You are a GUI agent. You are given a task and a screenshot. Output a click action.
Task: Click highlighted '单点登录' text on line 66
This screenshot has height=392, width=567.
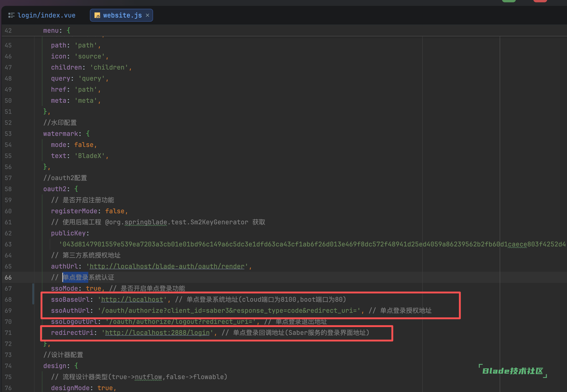click(75, 277)
